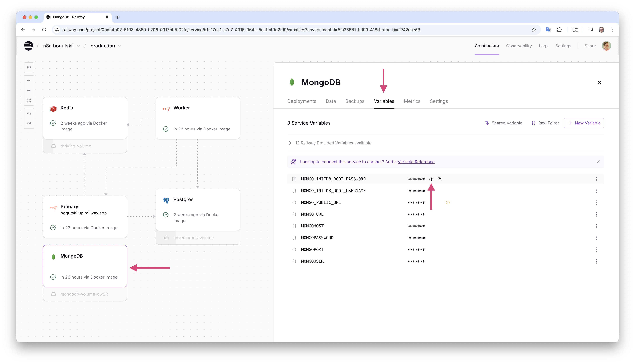Viewport: 635px width, 364px height.
Task: Redo canvas change arrow
Action: [x=29, y=124]
